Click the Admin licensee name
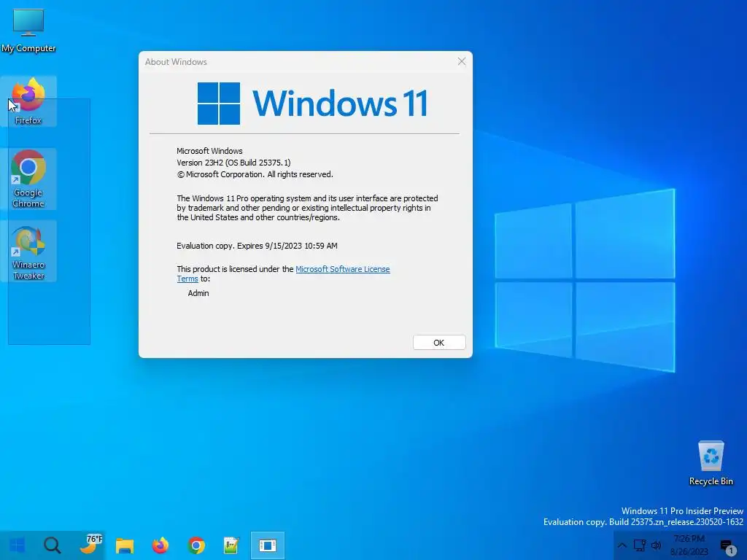 click(x=198, y=293)
